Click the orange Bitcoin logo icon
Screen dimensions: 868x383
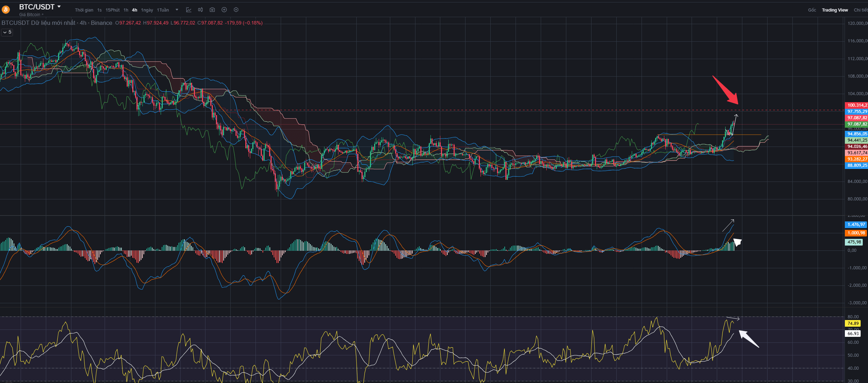pos(6,10)
